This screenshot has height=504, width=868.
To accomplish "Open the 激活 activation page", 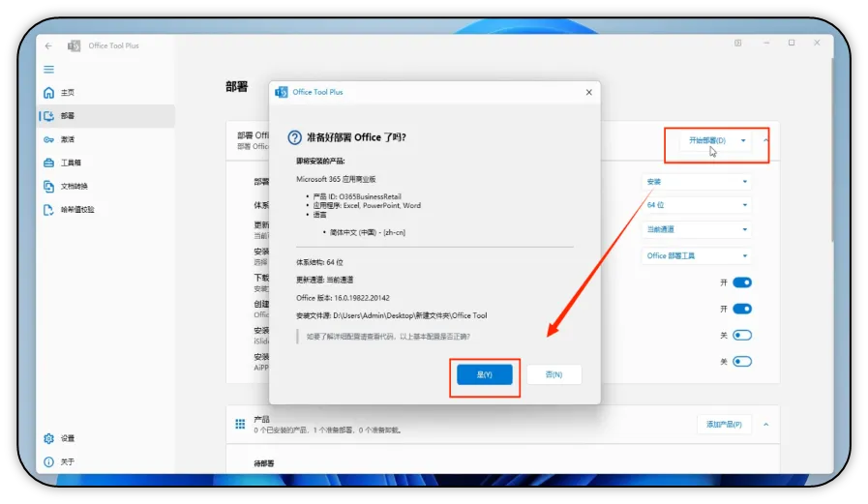I will [105, 139].
